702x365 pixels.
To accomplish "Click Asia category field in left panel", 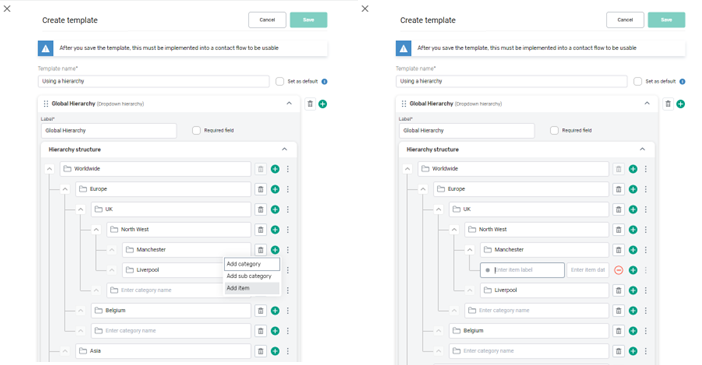I will [163, 351].
